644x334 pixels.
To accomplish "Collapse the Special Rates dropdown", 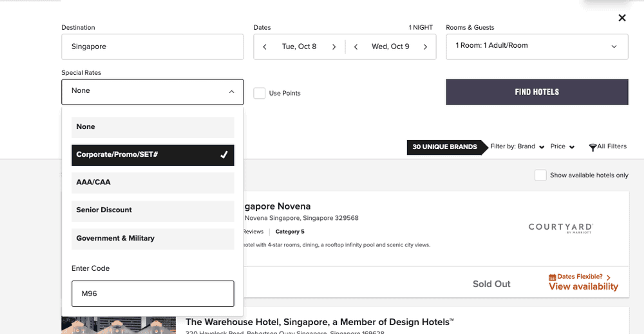I will click(x=231, y=92).
